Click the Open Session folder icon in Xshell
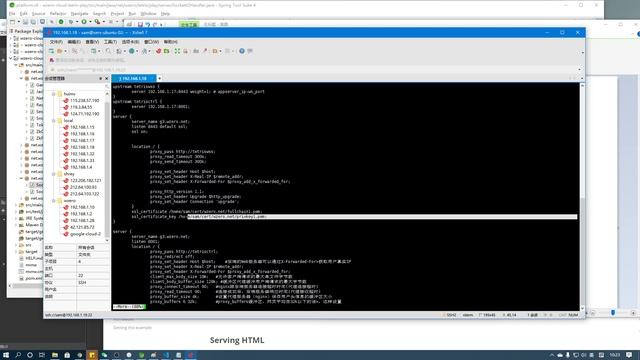This screenshot has width=640, height=360. coord(60,51)
